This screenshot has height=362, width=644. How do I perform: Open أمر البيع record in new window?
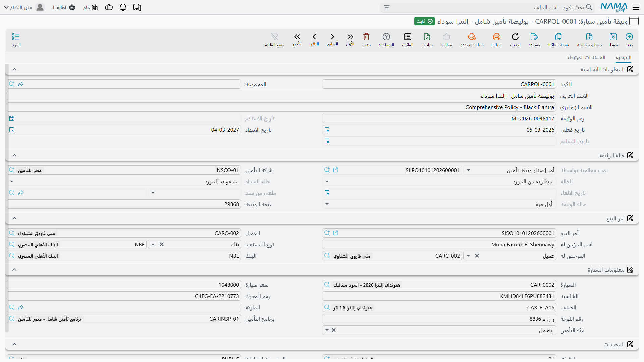point(336,233)
